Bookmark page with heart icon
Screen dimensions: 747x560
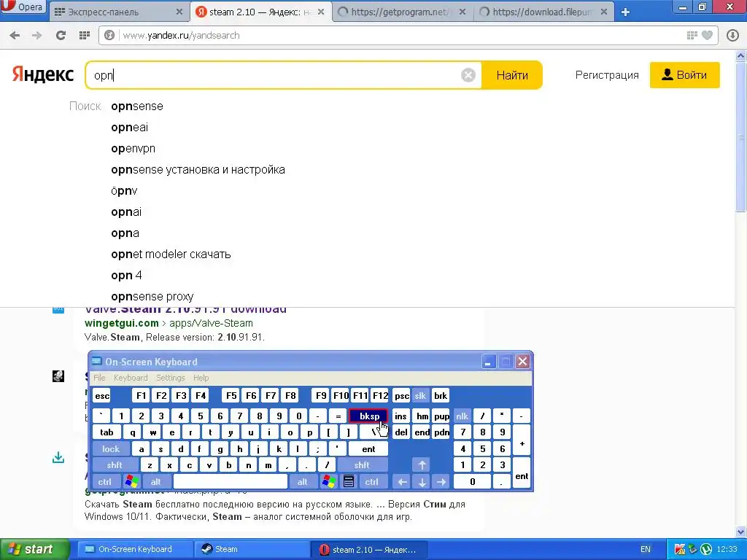(x=707, y=35)
